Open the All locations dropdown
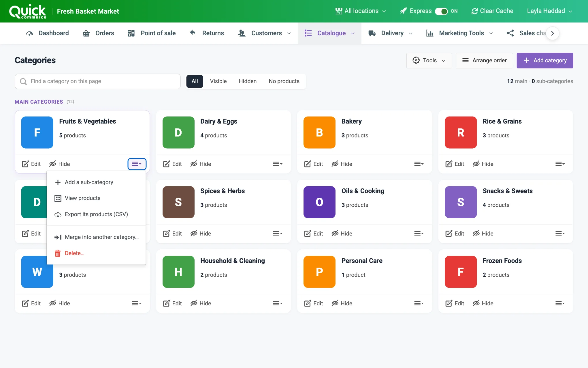 361,11
